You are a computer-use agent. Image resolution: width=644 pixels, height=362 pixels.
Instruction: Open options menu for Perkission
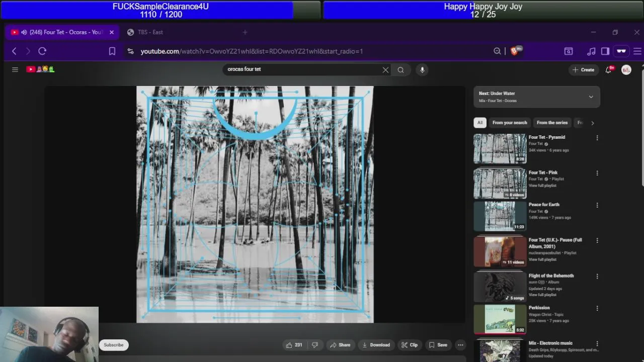597,308
